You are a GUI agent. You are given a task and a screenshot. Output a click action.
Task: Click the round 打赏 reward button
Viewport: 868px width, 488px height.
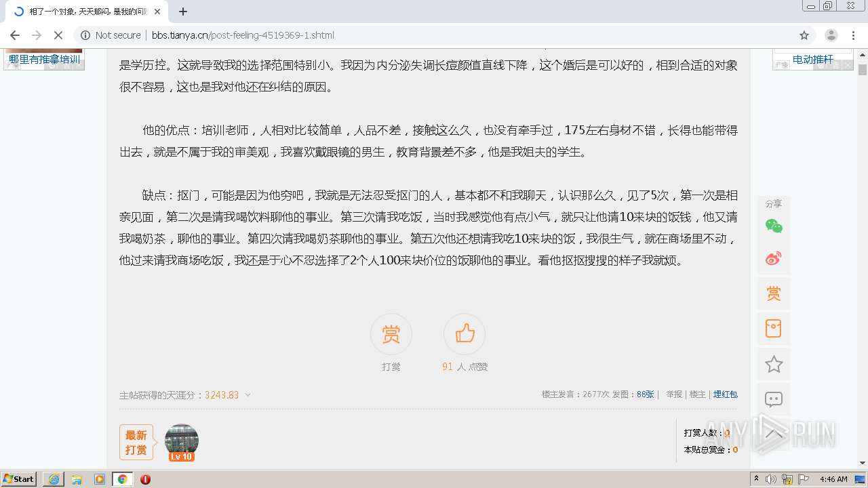pyautogui.click(x=391, y=334)
